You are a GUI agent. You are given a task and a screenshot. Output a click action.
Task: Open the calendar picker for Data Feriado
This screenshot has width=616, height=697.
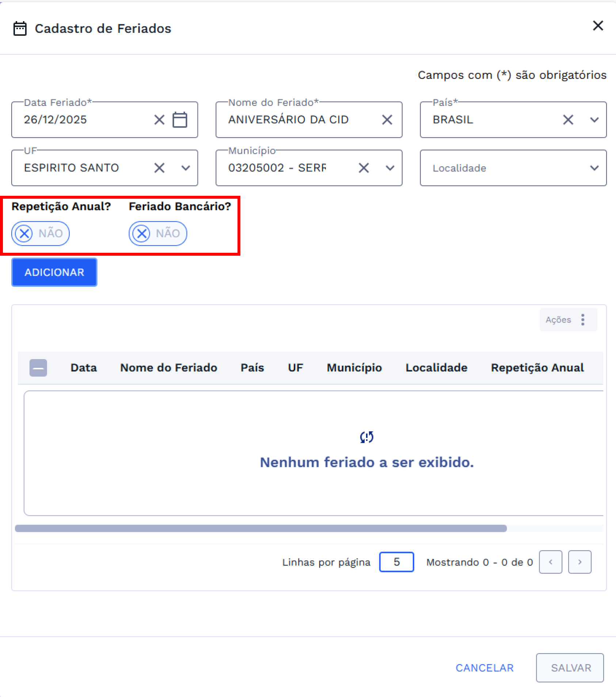[180, 120]
